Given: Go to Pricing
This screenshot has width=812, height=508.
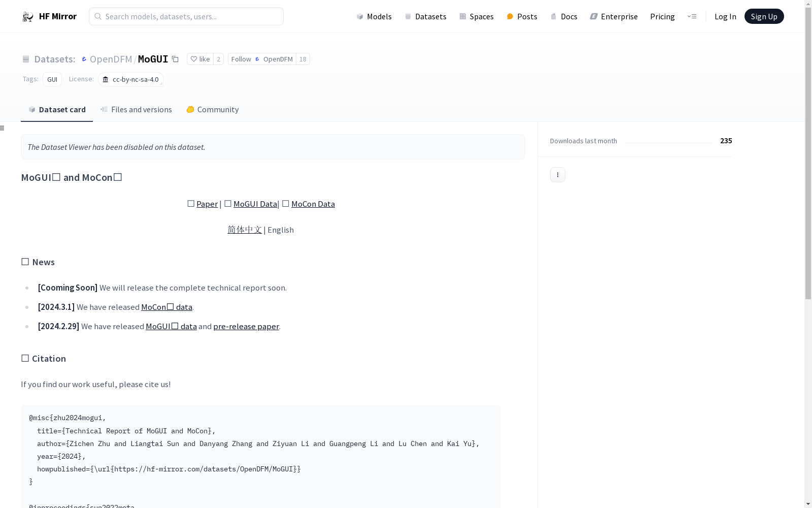Looking at the screenshot, I should pyautogui.click(x=662, y=16).
